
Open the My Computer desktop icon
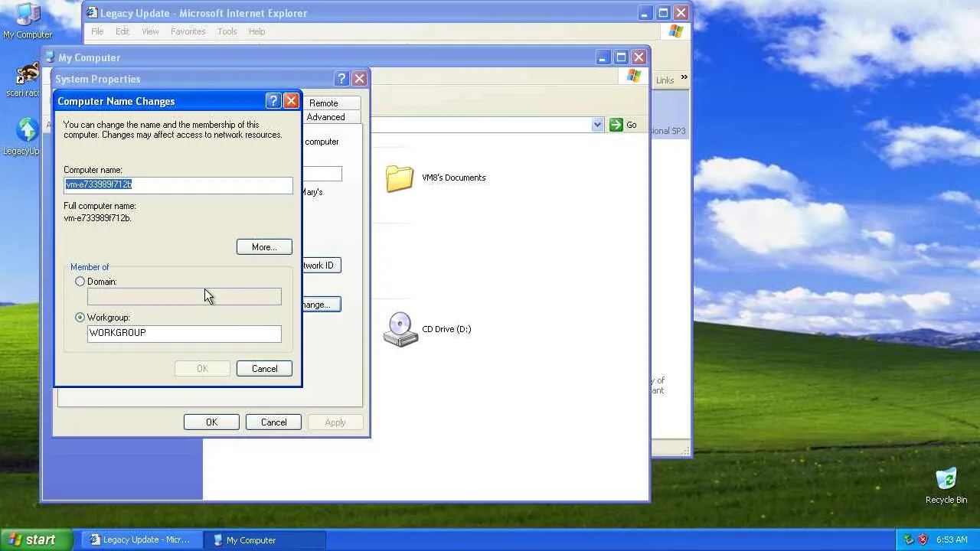pyautogui.click(x=28, y=21)
